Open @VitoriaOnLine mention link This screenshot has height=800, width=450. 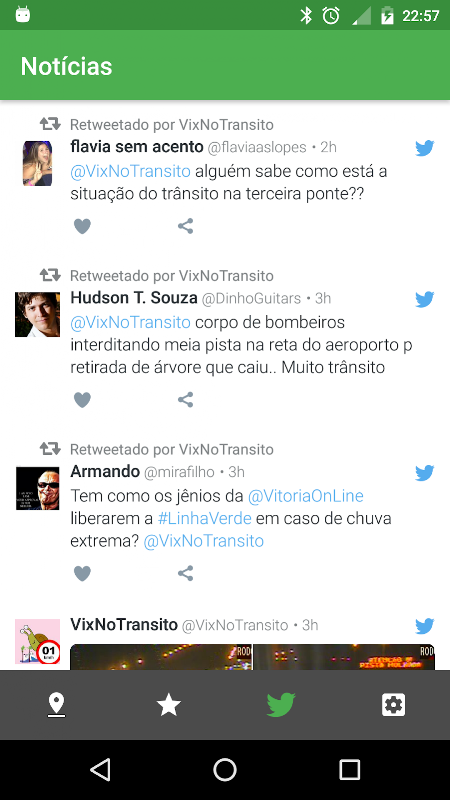306,495
